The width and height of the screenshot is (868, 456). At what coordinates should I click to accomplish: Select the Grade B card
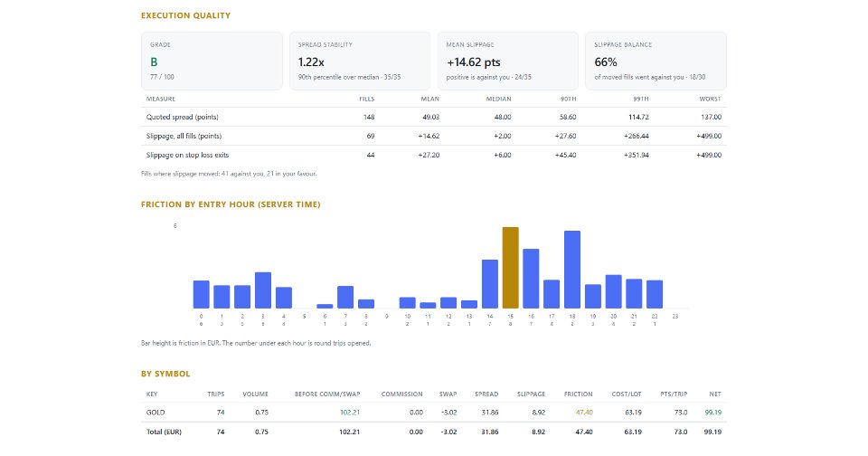(x=212, y=61)
